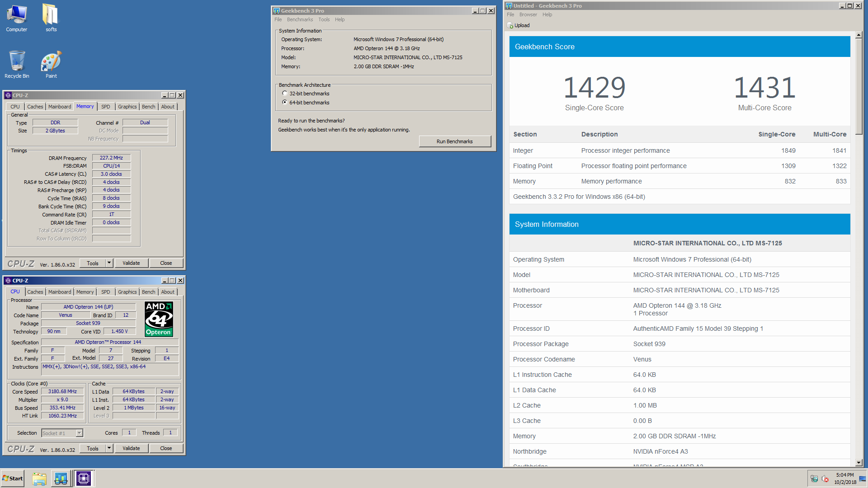Click Tools button in lower CPU-Z
The image size is (868, 488).
(x=93, y=448)
